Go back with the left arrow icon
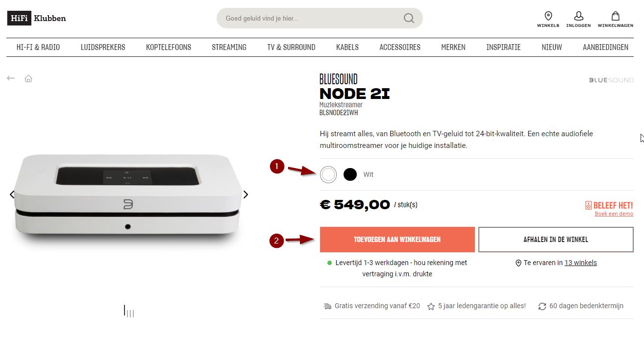Viewport: 644px width, 341px height. coord(11,78)
